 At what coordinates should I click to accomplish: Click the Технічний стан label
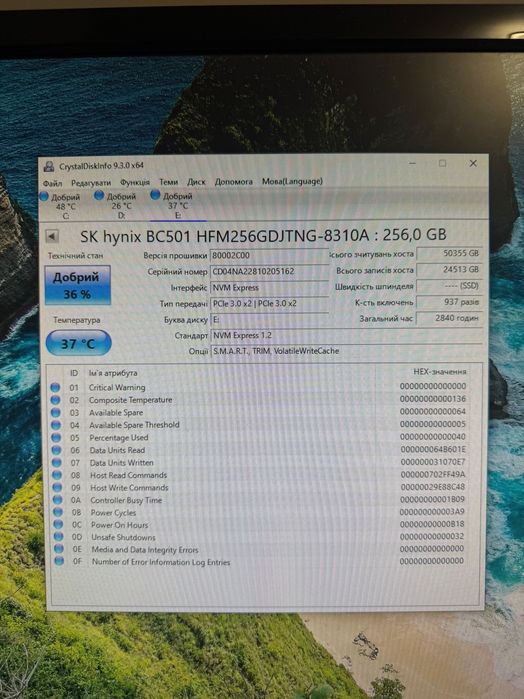(75, 256)
